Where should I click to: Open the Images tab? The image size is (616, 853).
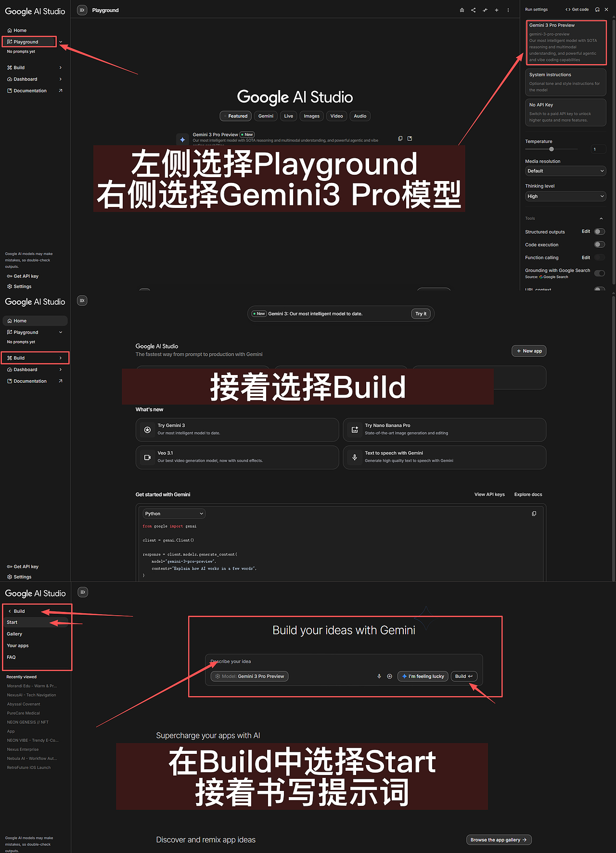311,116
